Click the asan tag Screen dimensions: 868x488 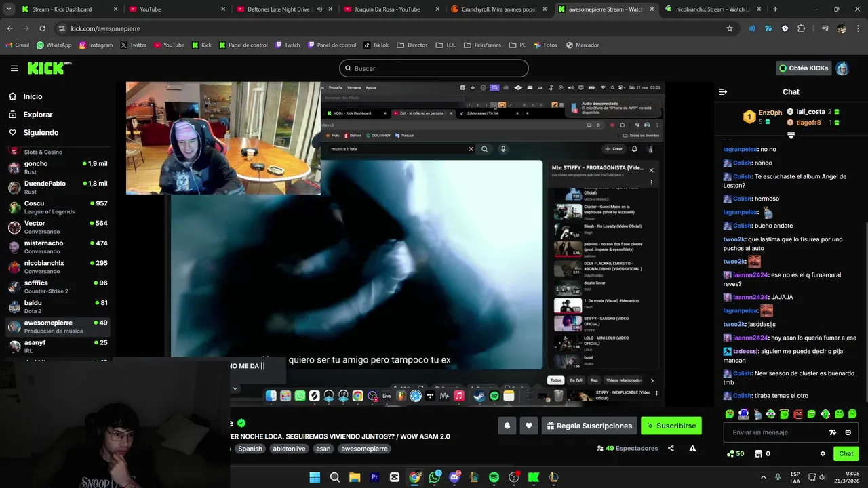323,449
